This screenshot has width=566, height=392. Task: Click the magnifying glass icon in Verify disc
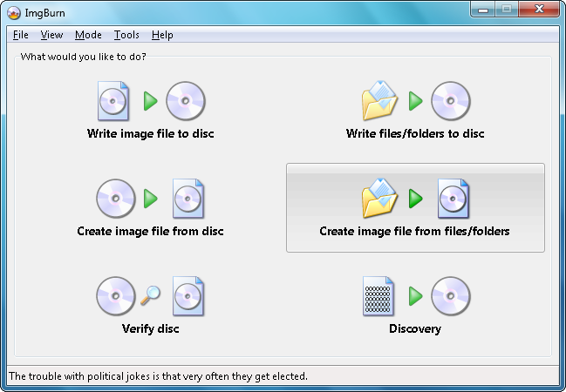151,295
